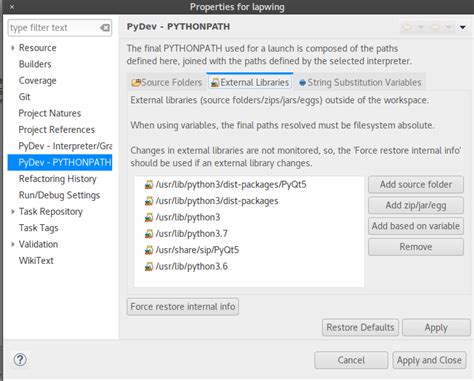This screenshot has height=381, width=474.
Task: Open PyDev - Interpreter/Grammar page
Action: coord(65,146)
